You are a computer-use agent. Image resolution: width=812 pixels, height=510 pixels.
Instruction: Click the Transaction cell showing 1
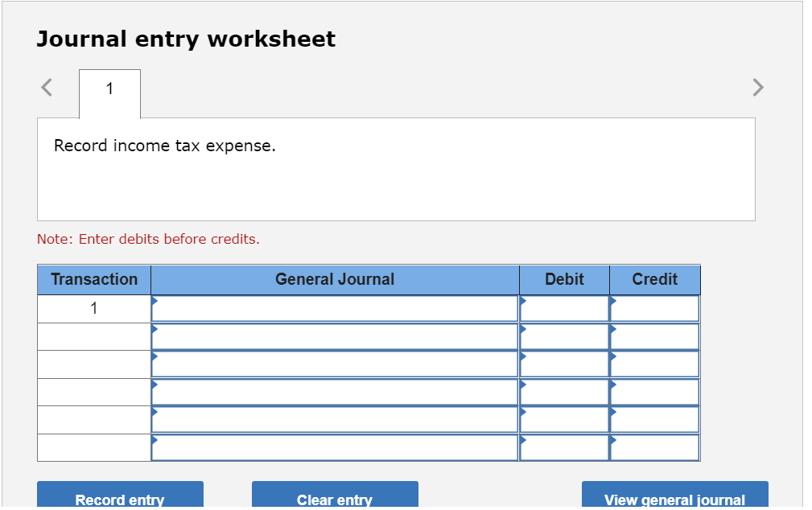pyautogui.click(x=93, y=308)
